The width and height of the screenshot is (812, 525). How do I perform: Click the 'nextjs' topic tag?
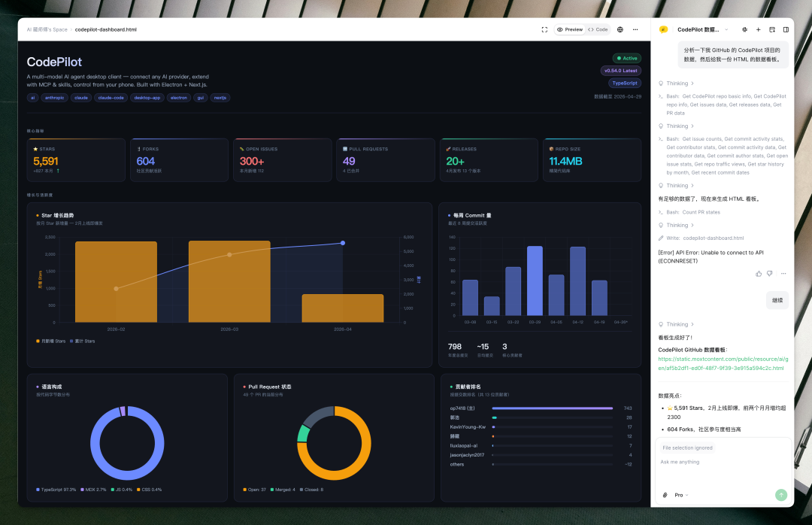click(x=220, y=98)
